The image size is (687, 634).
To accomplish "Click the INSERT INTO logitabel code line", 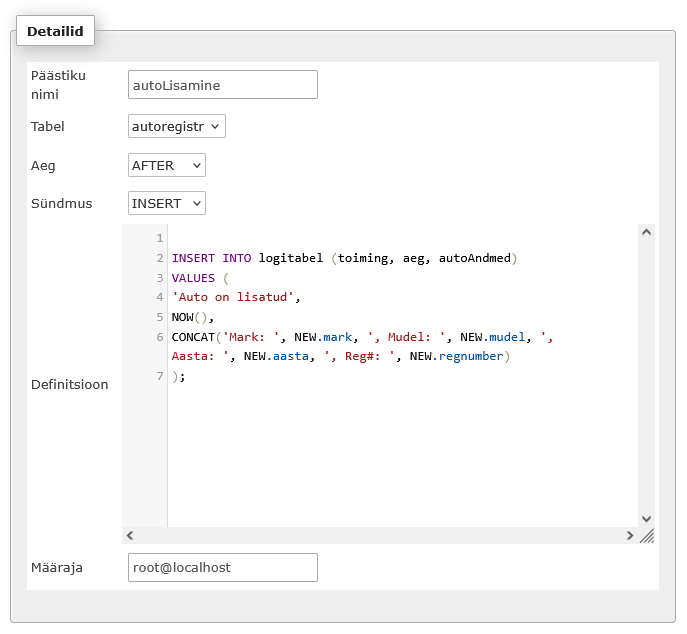I will point(344,258).
